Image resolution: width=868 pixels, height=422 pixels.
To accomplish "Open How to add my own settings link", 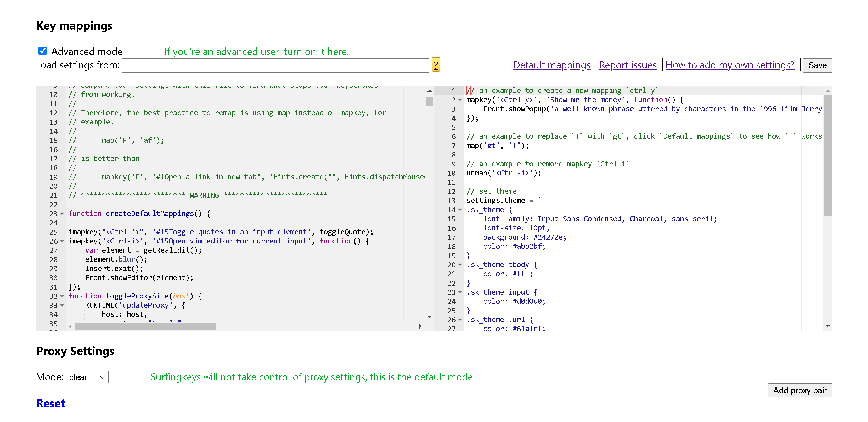I will [730, 65].
